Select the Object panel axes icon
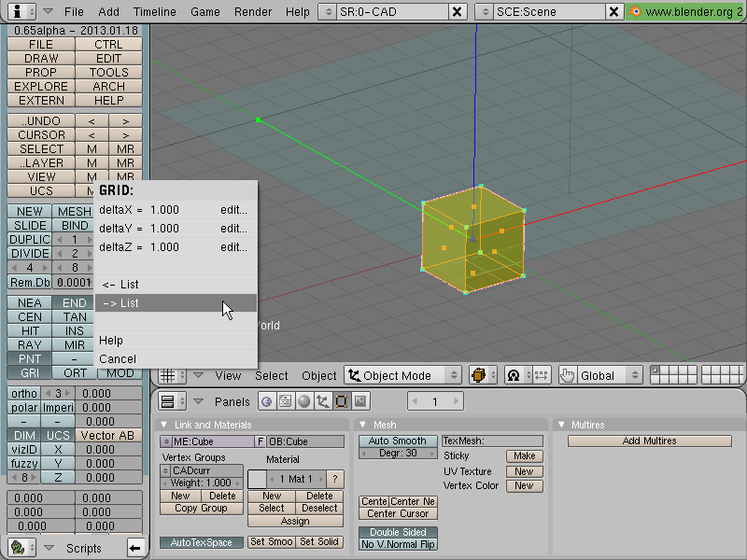747x560 pixels. pos(322,401)
